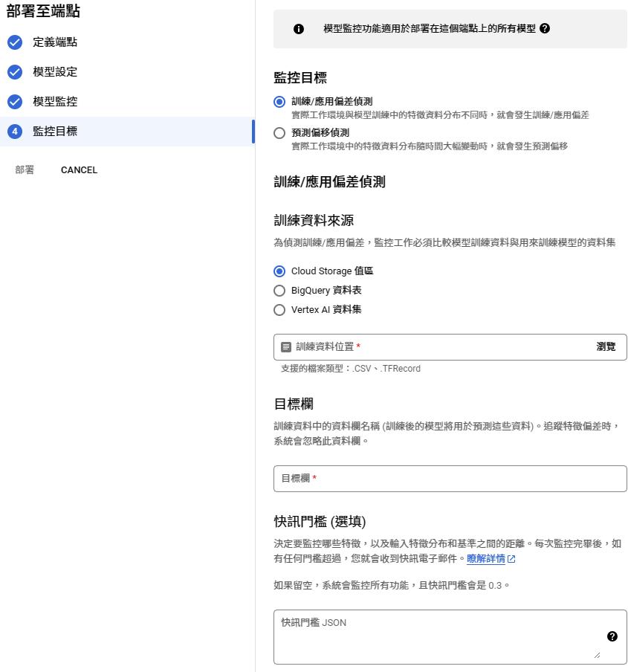Go to the 定義端點 step

(x=55, y=42)
